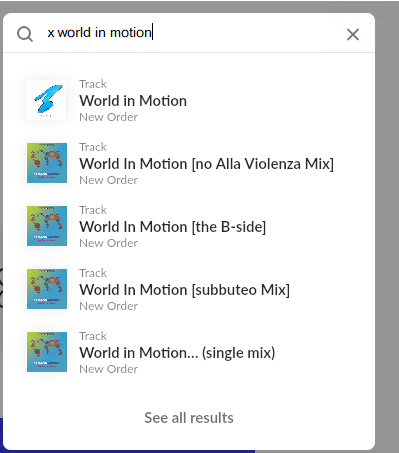Select 'World In Motion [the B-side]' track
This screenshot has width=399, height=453.
(173, 227)
